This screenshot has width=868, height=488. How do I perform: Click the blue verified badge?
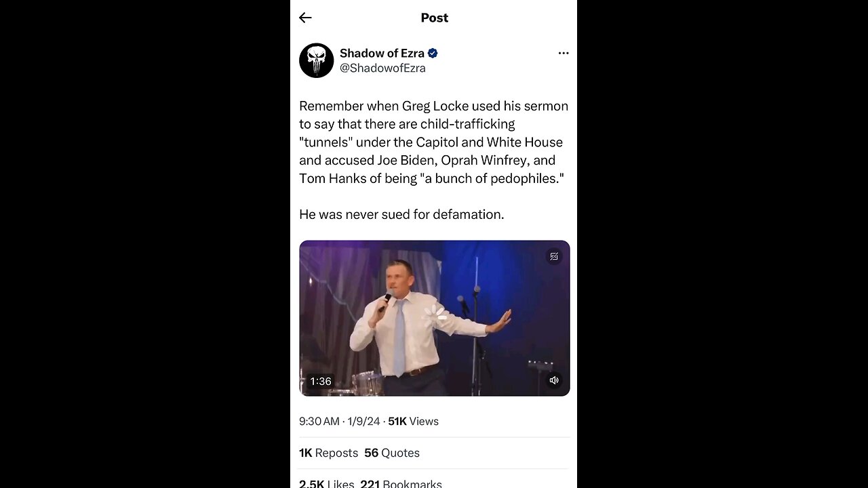pos(433,54)
